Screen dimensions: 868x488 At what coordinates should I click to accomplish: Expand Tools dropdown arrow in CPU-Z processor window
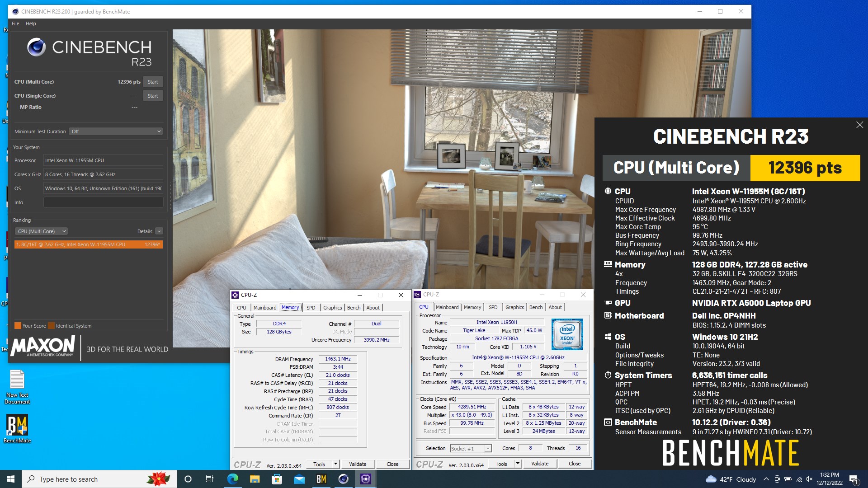[518, 464]
